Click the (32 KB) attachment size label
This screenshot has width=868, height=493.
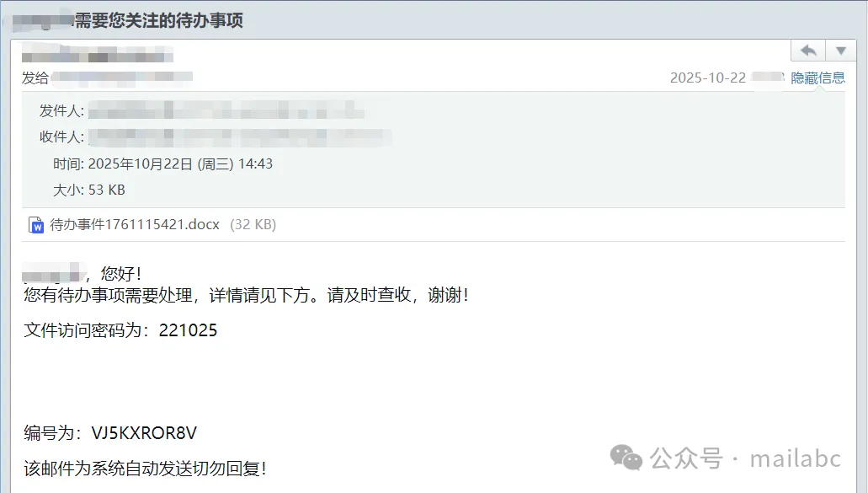253,224
